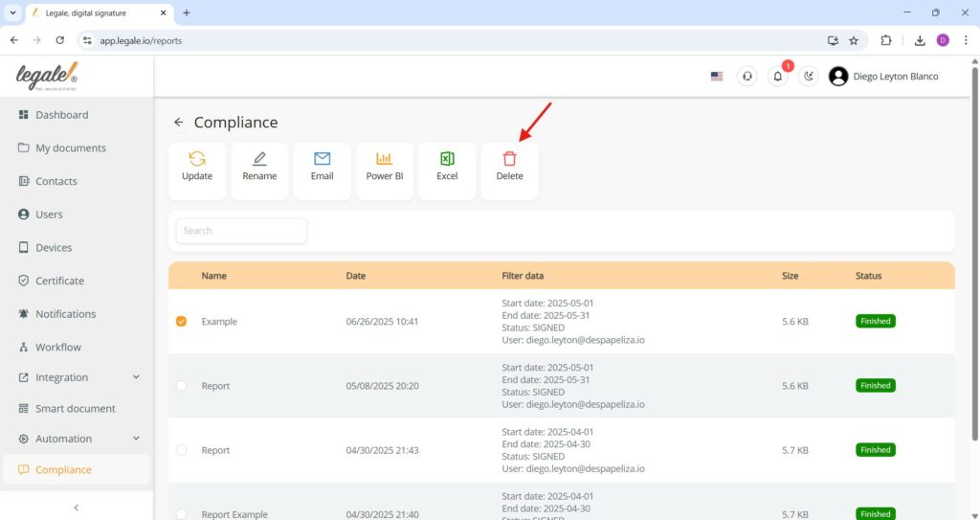
Task: Sort by Name column header
Action: click(213, 276)
